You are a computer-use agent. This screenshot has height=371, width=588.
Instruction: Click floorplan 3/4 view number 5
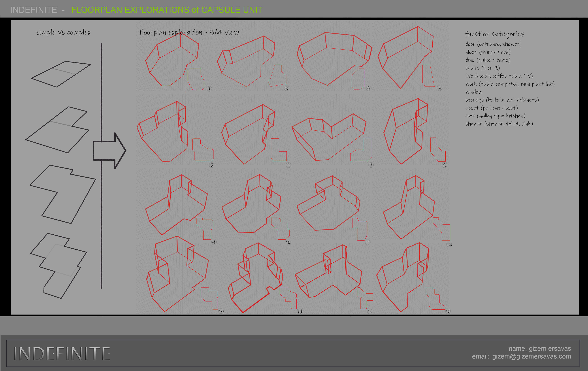tap(162, 131)
